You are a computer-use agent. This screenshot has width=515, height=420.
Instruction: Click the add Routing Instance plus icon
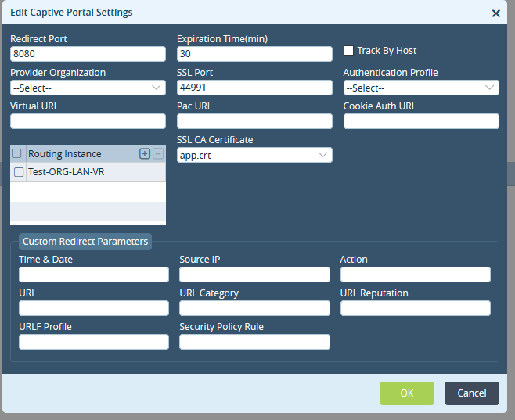pyautogui.click(x=145, y=153)
